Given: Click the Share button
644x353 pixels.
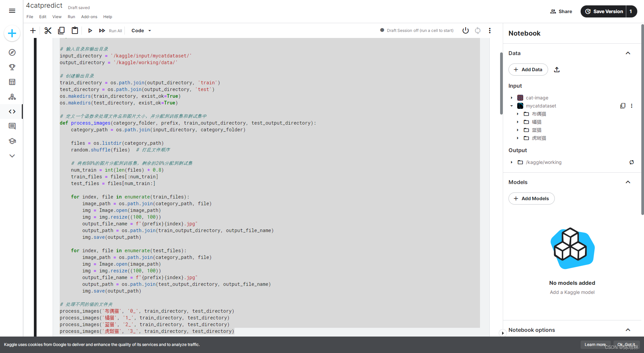Looking at the screenshot, I should pyautogui.click(x=561, y=11).
